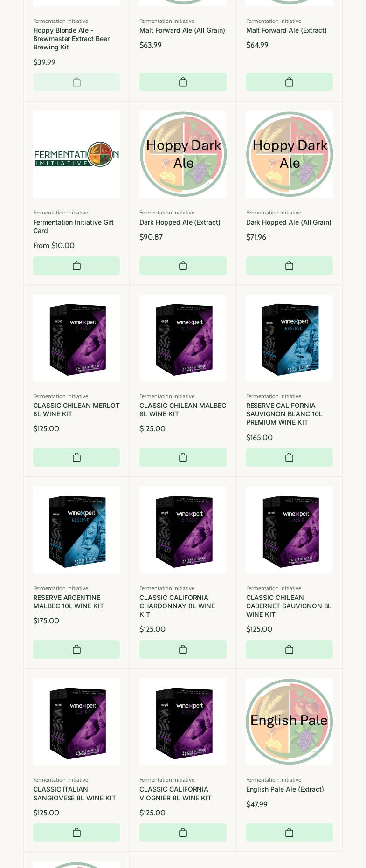This screenshot has height=868, width=366.
Task: Add Dark Hopped Ale (Extract) to cart
Action: (x=183, y=266)
